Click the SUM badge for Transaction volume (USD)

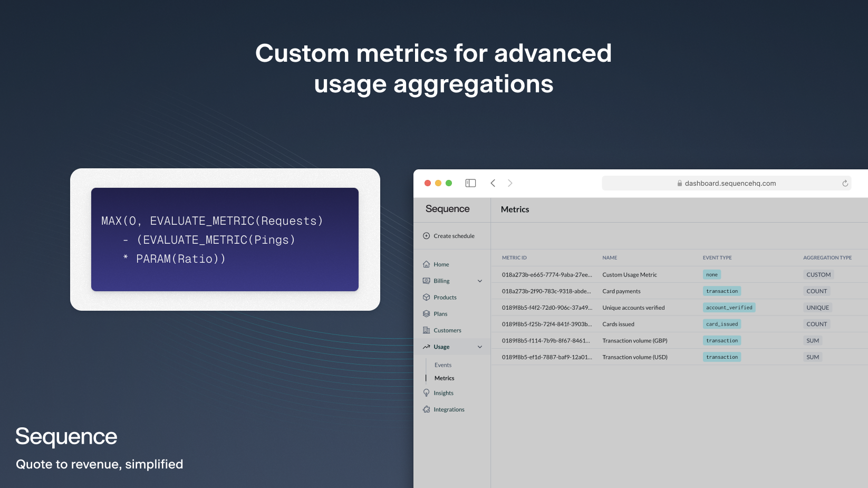pos(813,357)
